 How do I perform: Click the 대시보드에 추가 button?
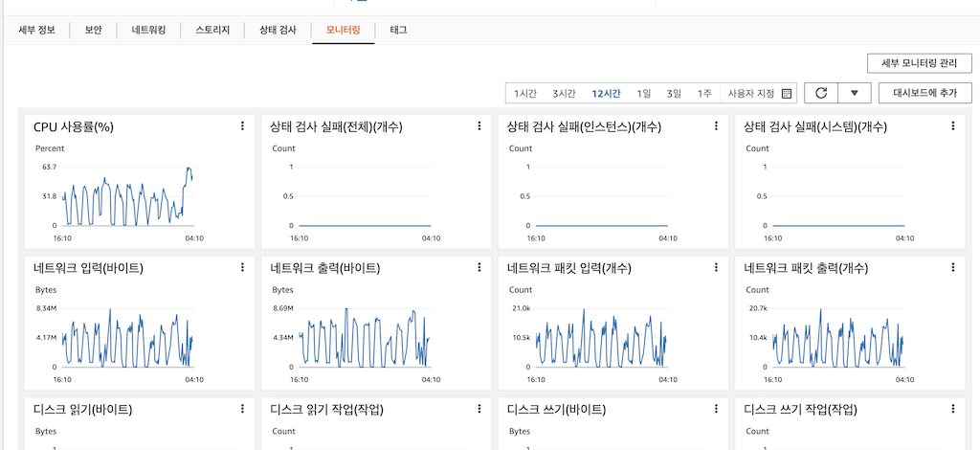(925, 93)
